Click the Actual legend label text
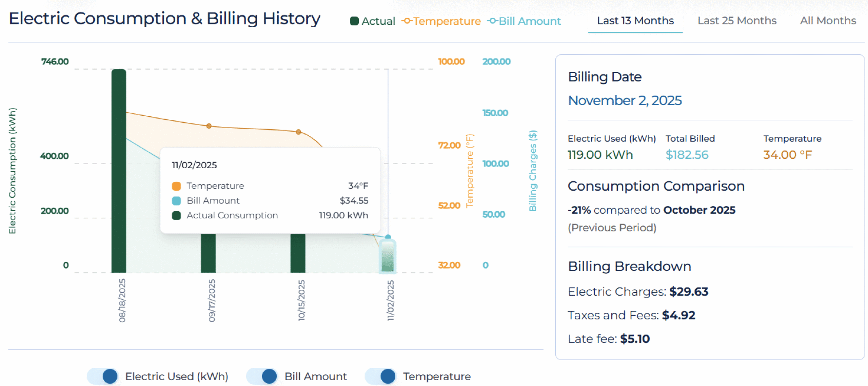This screenshot has width=868, height=386. tap(379, 21)
